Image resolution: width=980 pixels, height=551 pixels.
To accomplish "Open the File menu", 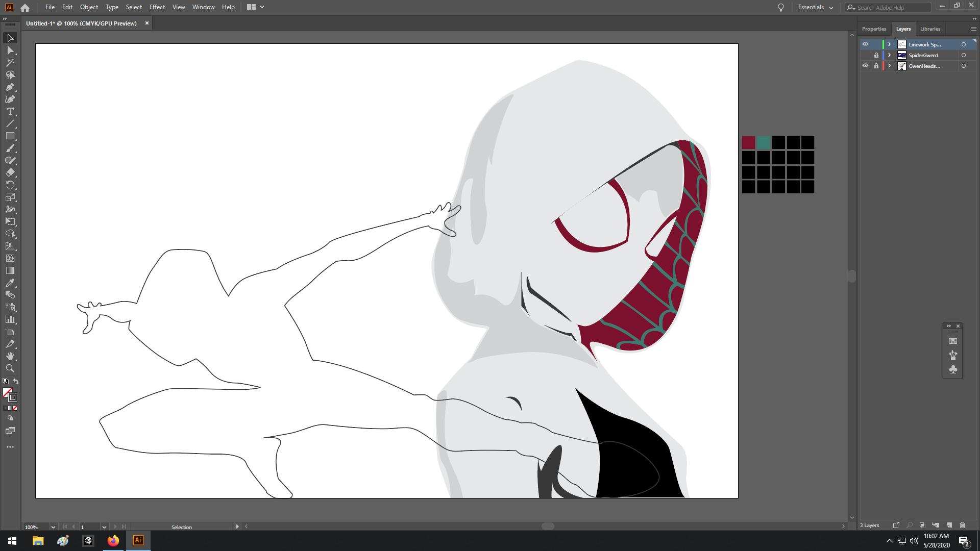I will click(x=50, y=7).
